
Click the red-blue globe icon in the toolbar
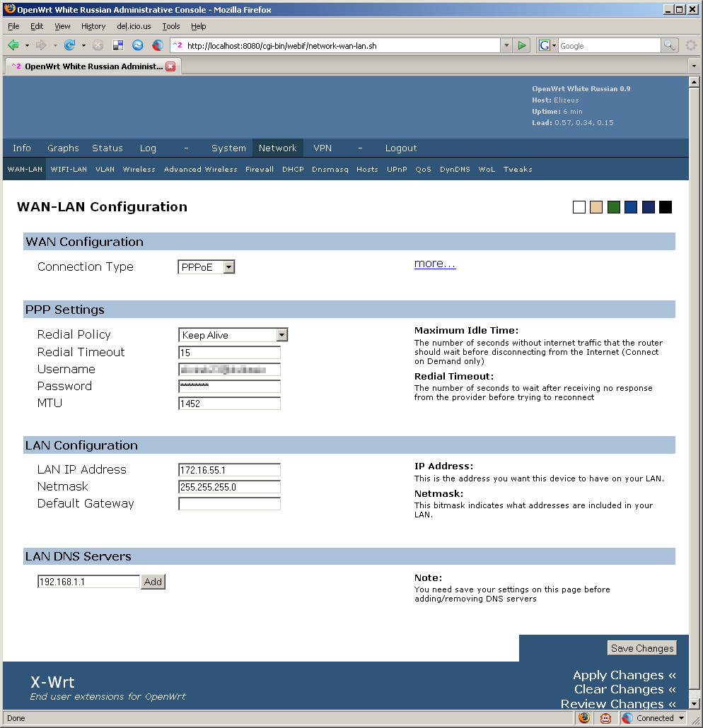tap(158, 45)
